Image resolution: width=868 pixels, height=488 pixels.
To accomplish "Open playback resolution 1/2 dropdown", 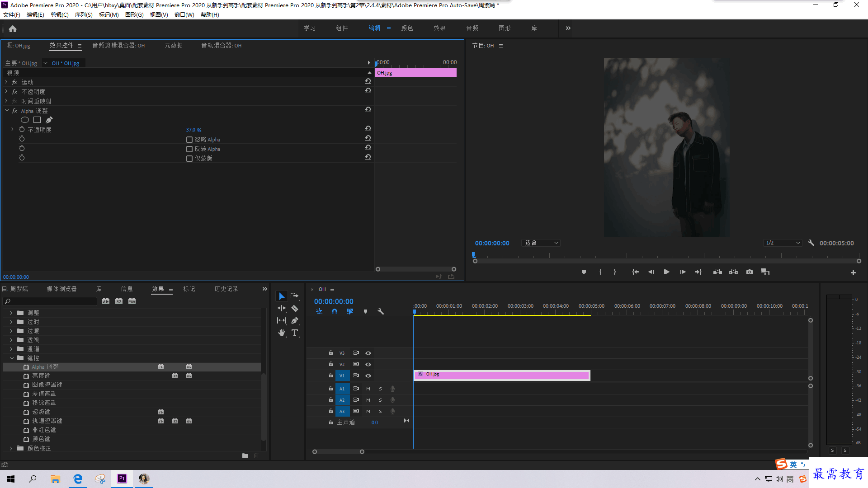I will point(783,243).
